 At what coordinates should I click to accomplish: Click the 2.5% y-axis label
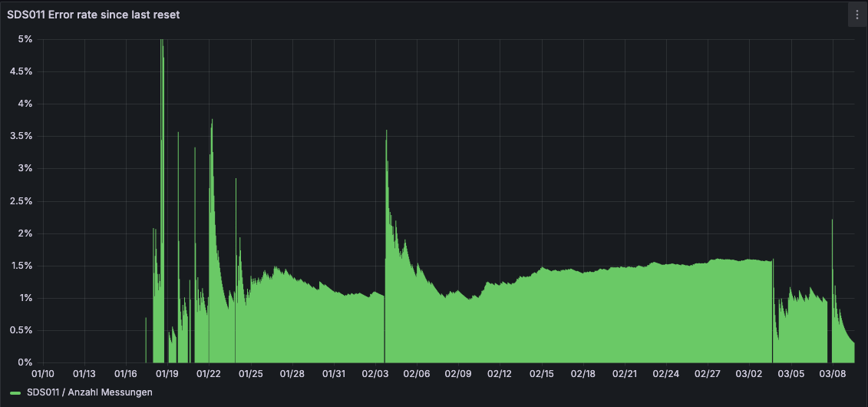[x=22, y=201]
